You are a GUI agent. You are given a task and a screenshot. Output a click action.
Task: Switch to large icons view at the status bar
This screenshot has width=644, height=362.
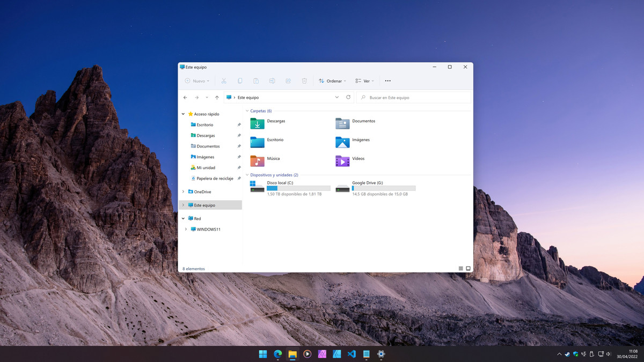coord(468,268)
